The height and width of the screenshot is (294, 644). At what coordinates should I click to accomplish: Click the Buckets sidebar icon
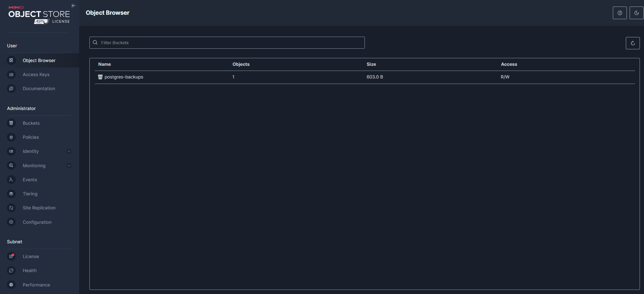coord(11,123)
